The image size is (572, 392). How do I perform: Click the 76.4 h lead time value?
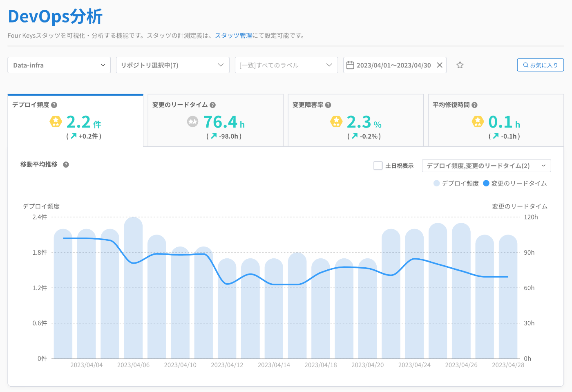tap(224, 122)
